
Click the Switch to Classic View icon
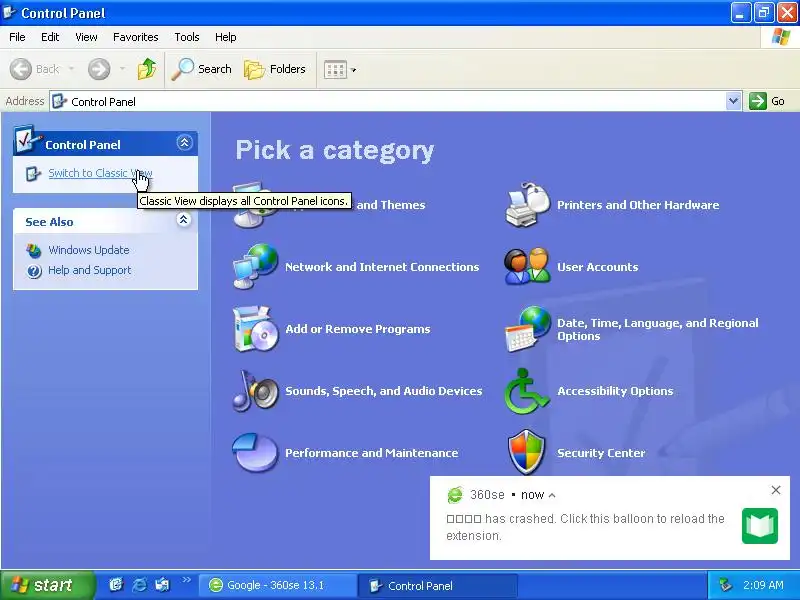point(33,174)
